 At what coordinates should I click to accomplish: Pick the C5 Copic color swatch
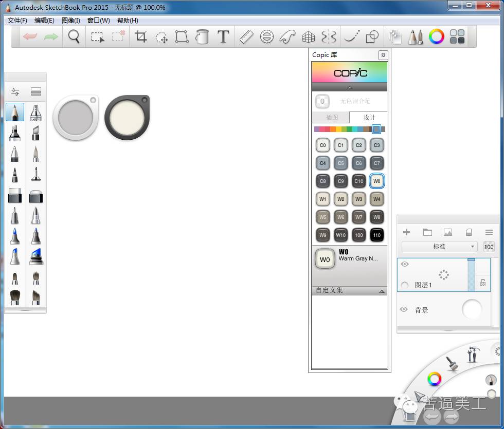tap(340, 163)
